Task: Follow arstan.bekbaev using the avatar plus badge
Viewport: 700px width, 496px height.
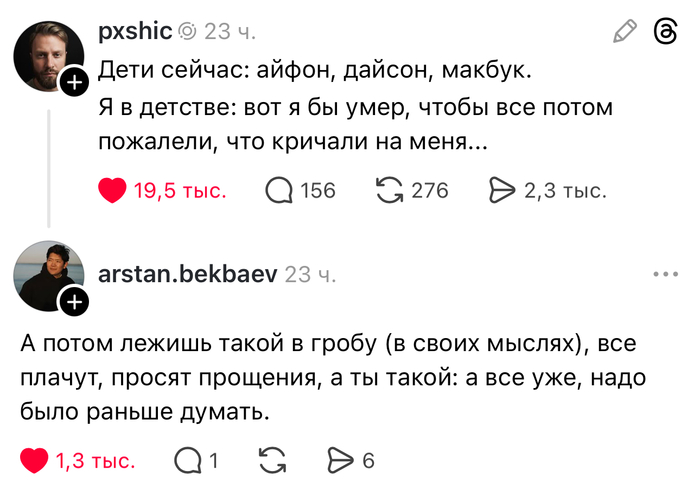Action: click(74, 301)
